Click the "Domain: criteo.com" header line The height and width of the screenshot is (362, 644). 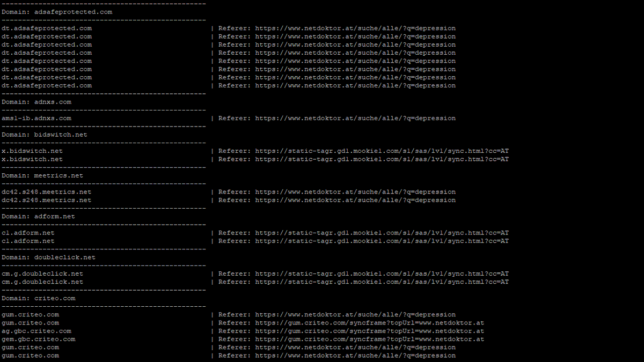pos(38,298)
